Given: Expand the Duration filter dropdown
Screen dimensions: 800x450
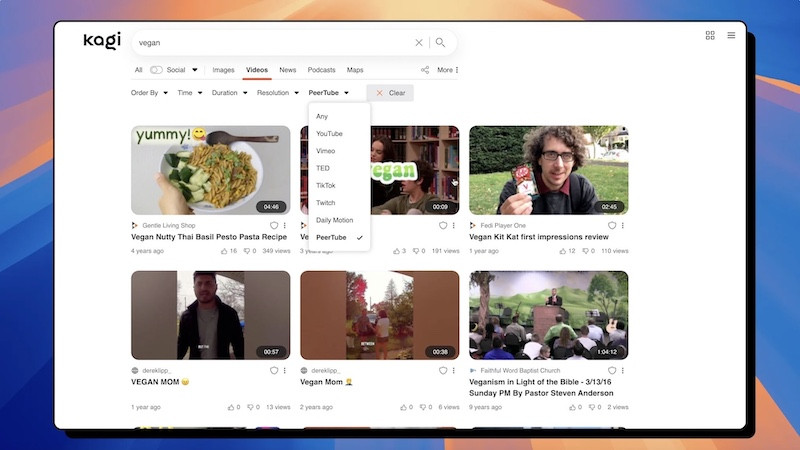Looking at the screenshot, I should tap(229, 93).
